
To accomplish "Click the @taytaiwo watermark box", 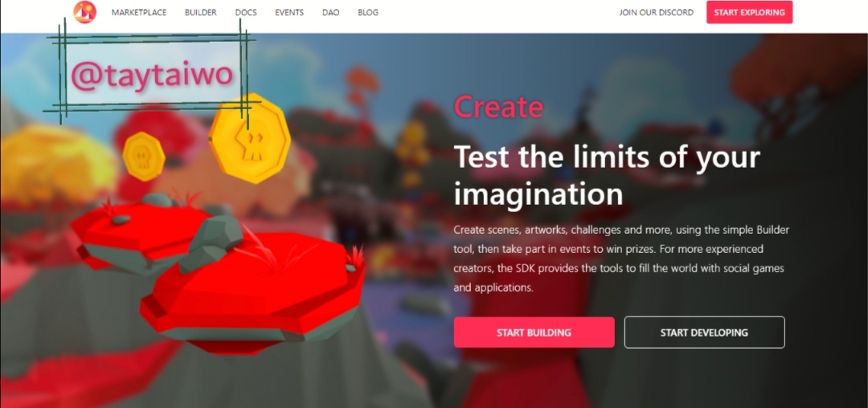I will coord(152,74).
